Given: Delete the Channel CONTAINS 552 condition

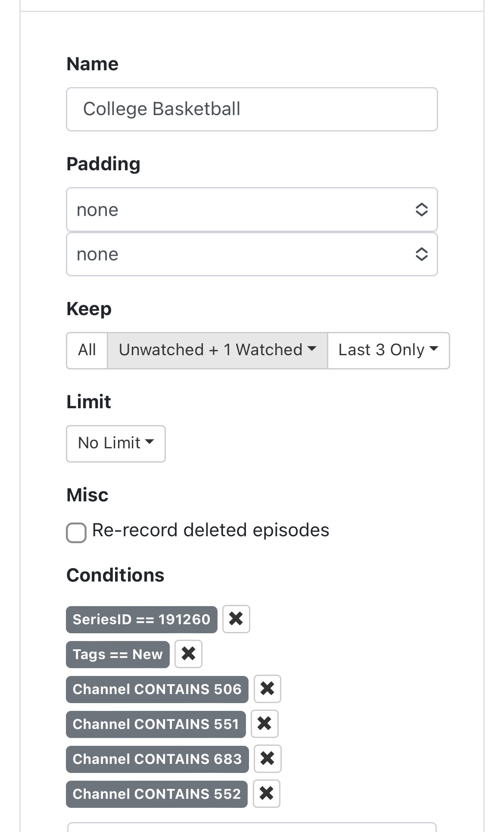Looking at the screenshot, I should pyautogui.click(x=266, y=794).
